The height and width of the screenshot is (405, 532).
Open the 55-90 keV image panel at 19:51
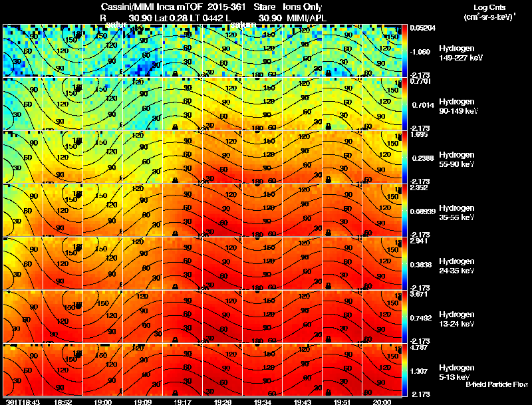point(342,157)
